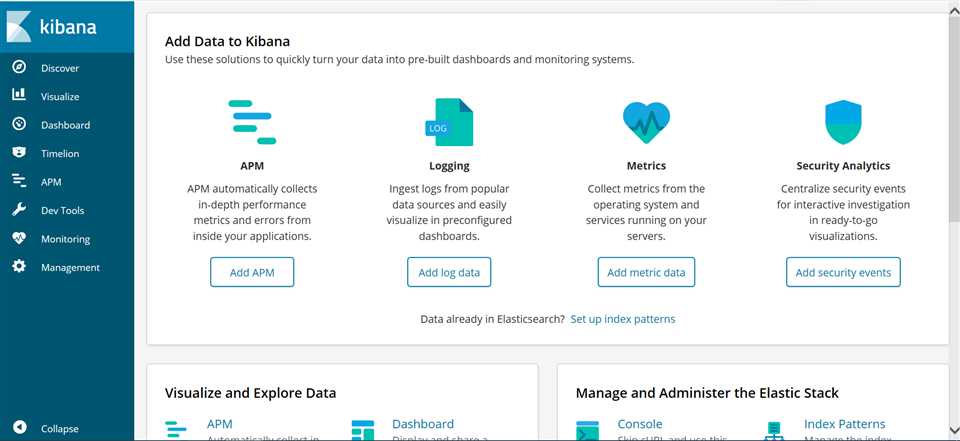Click the Logging LOG file icon
This screenshot has width=960, height=441.
coord(449,122)
